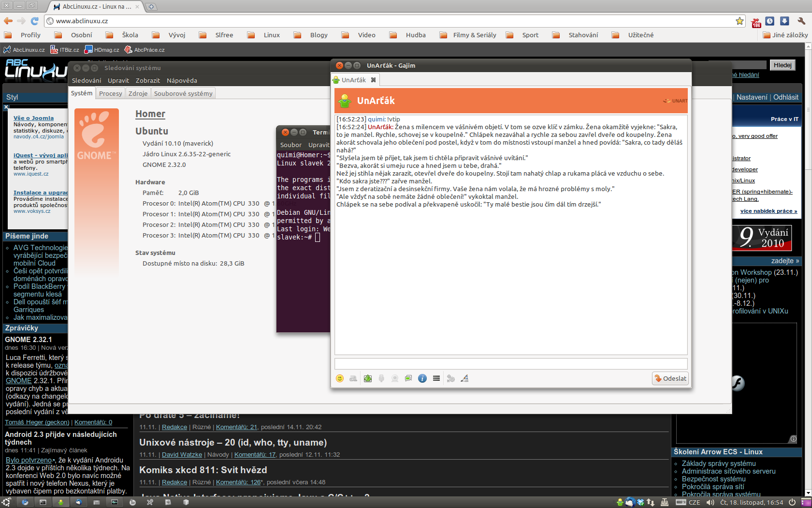Click the Thunderbird tray icon
812x508 pixels.
629,502
